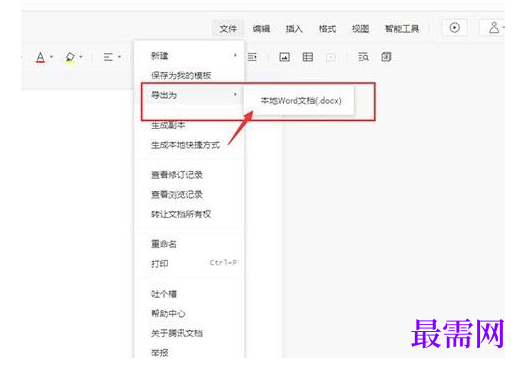This screenshot has height=365, width=523.
Task: Open 关于腾讯文档
Action: click(189, 333)
